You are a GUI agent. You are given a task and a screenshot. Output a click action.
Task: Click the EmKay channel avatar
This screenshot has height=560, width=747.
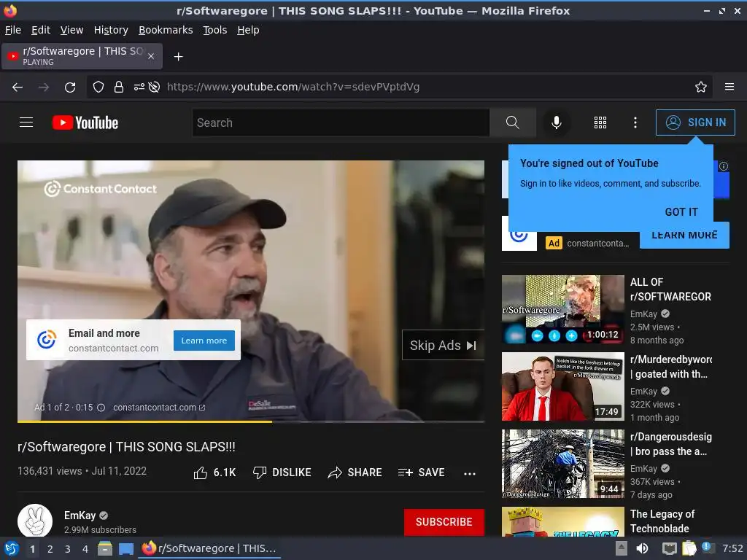pos(35,521)
